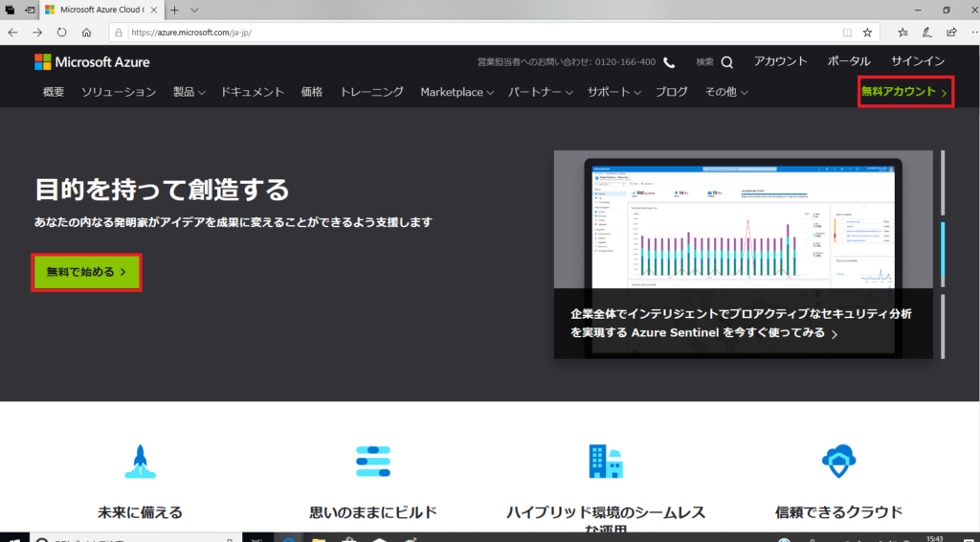Expand the パートナー dropdown menu

[x=541, y=92]
